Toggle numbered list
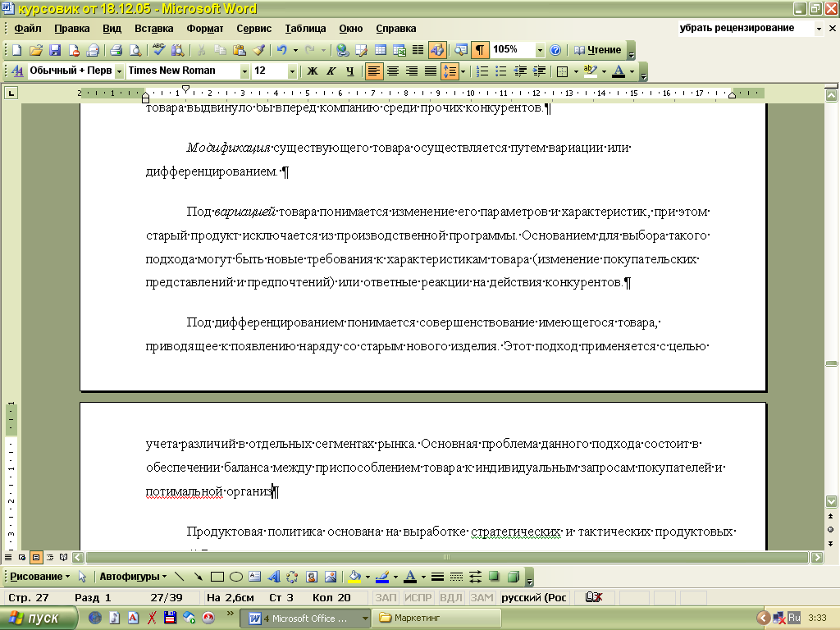Viewport: 840px width, 630px height. tap(482, 71)
